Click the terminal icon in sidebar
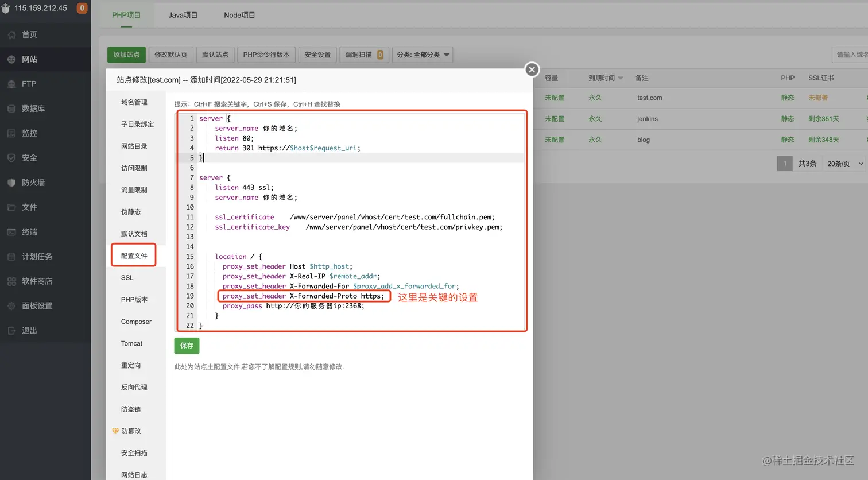868x480 pixels. (11, 233)
